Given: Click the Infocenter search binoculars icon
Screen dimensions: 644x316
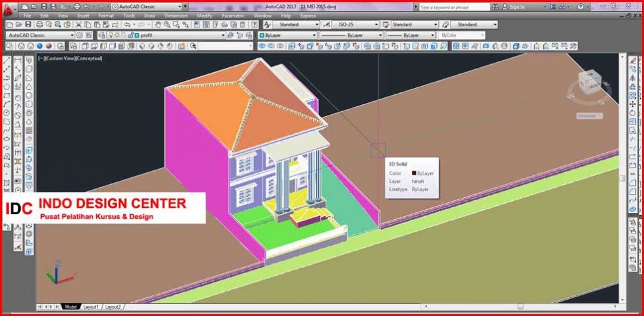Looking at the screenshot, I should pyautogui.click(x=496, y=7).
